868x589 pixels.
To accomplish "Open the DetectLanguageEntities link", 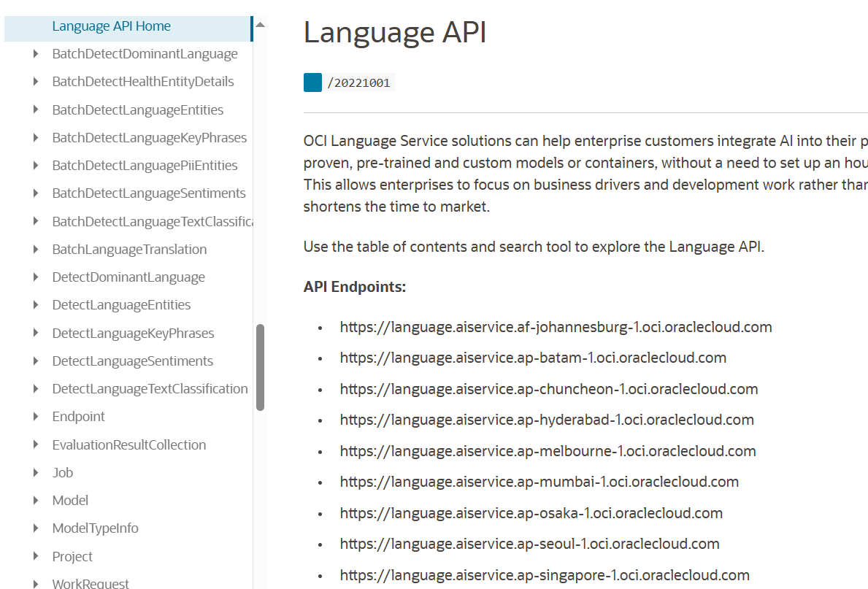I will click(x=121, y=305).
